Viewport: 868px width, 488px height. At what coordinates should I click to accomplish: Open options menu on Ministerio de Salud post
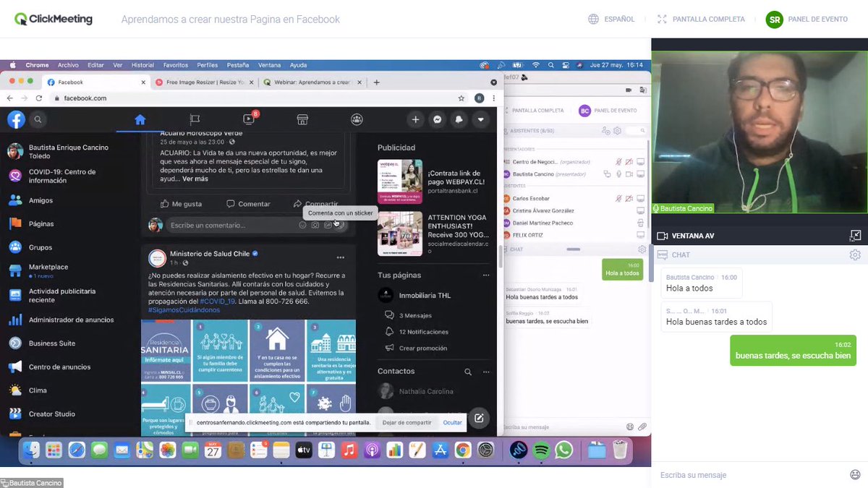[340, 257]
